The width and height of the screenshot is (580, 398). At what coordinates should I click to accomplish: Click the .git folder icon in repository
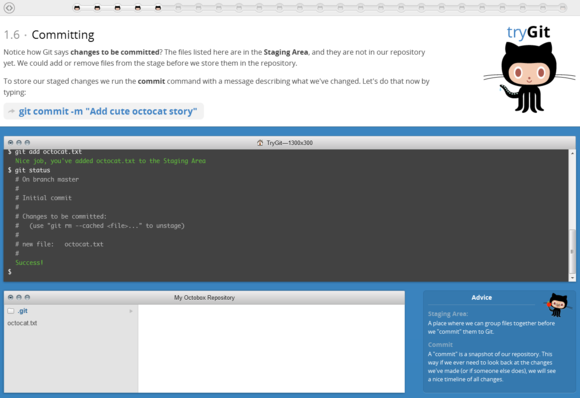pos(11,311)
